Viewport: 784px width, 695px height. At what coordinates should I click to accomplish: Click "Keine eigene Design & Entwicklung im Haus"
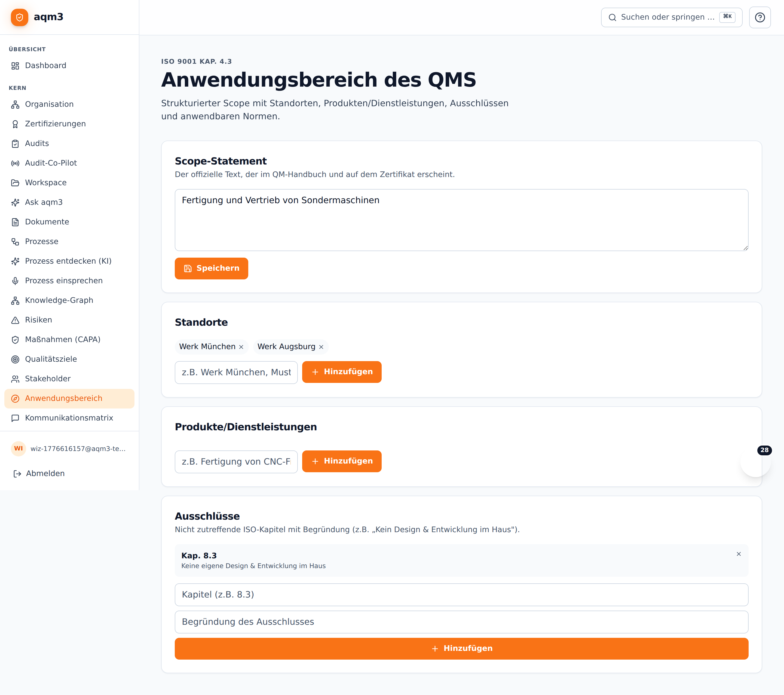coord(253,566)
